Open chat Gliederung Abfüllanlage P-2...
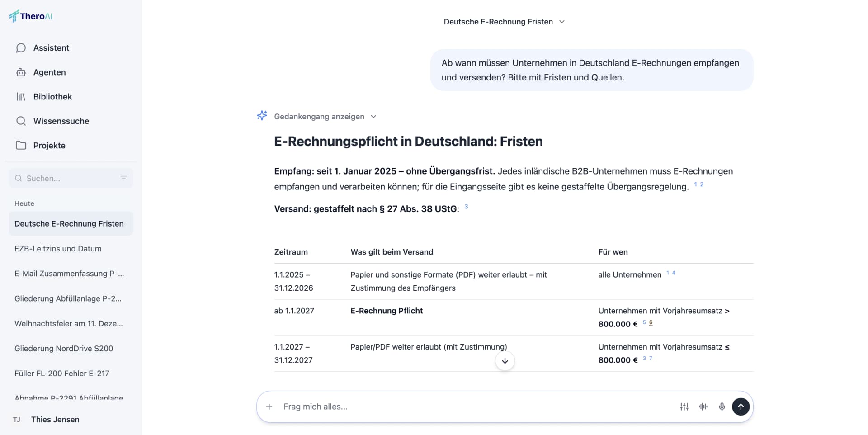Viewport: 868px width, 435px height. pos(71,298)
